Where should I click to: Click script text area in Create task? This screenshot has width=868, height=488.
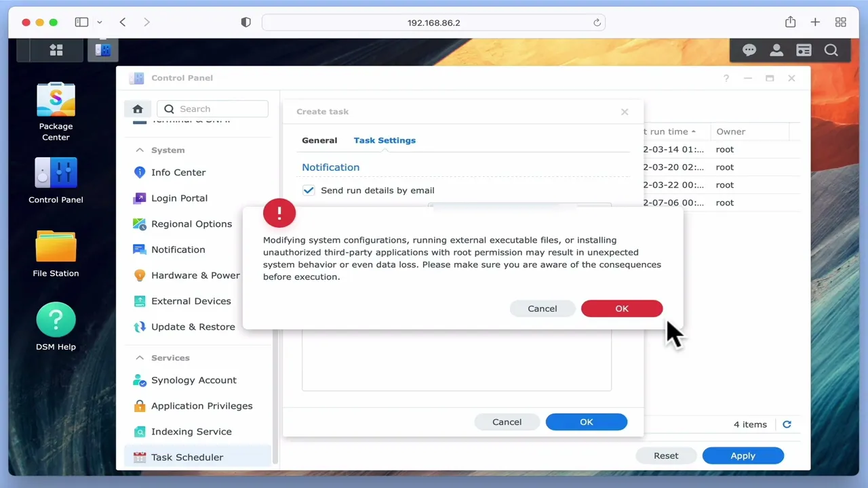point(456,359)
